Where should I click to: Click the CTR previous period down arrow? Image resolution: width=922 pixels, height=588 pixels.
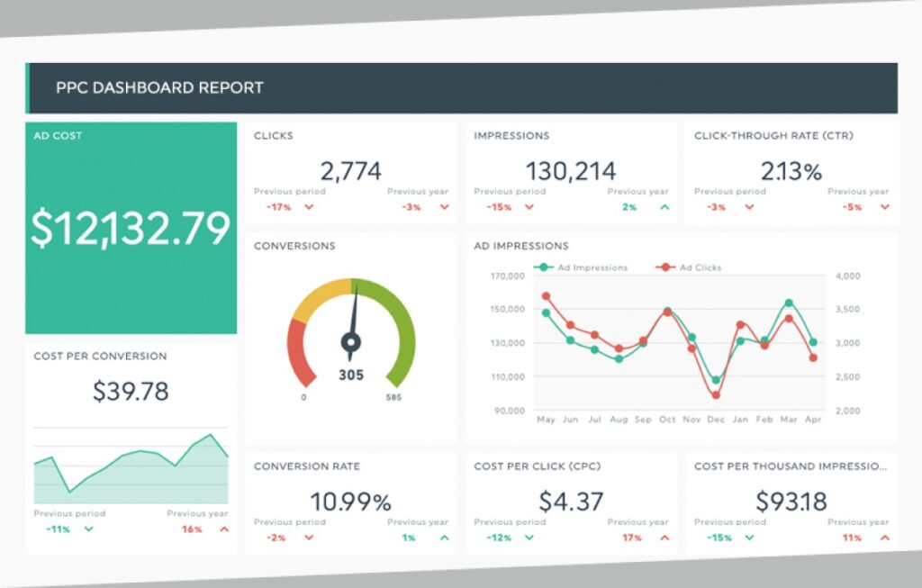coord(749,207)
